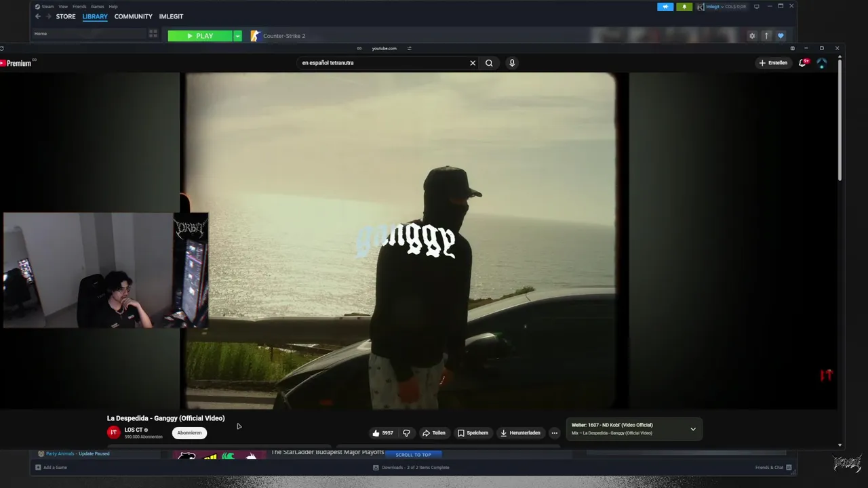
Task: Save video with Speichern button
Action: (473, 432)
